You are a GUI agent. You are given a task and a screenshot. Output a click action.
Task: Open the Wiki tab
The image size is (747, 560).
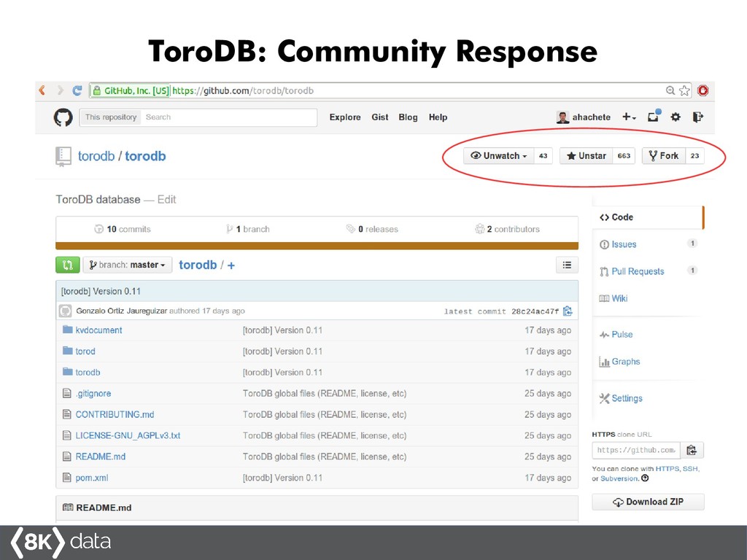coord(614,298)
